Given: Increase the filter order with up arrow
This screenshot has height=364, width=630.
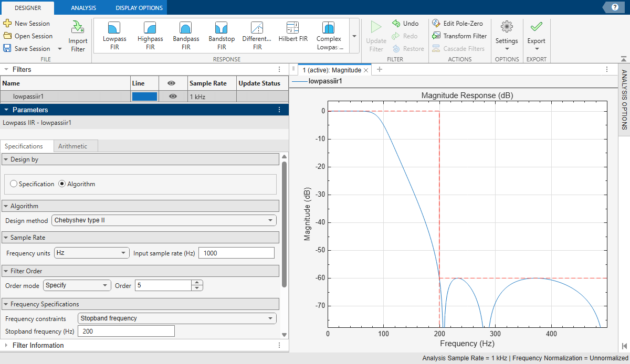Looking at the screenshot, I should (197, 283).
